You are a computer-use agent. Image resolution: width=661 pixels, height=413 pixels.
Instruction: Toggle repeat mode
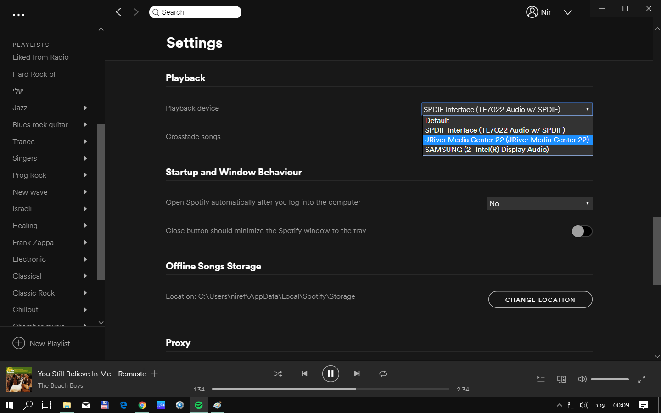coord(383,374)
